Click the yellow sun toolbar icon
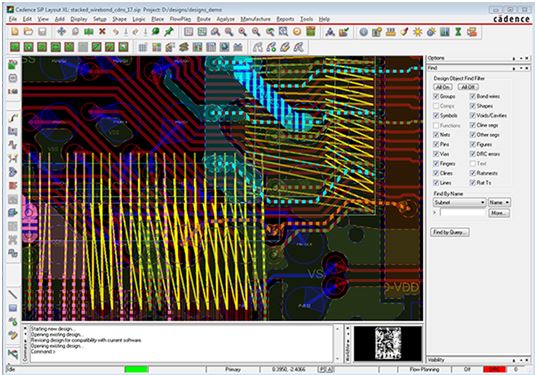Screen dimensions: 535x375 pyautogui.click(x=417, y=32)
